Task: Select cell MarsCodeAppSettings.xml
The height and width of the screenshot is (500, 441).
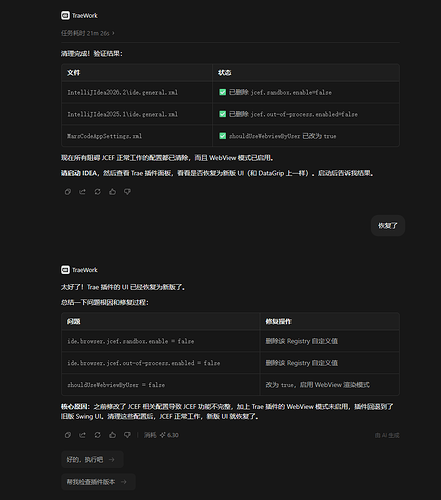Action: 137,136
